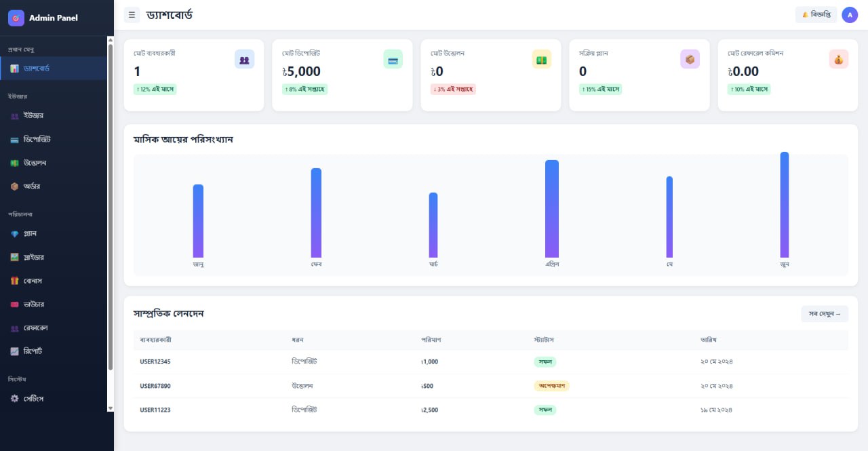Toggle the sidebar with the hamburger menu icon

132,14
